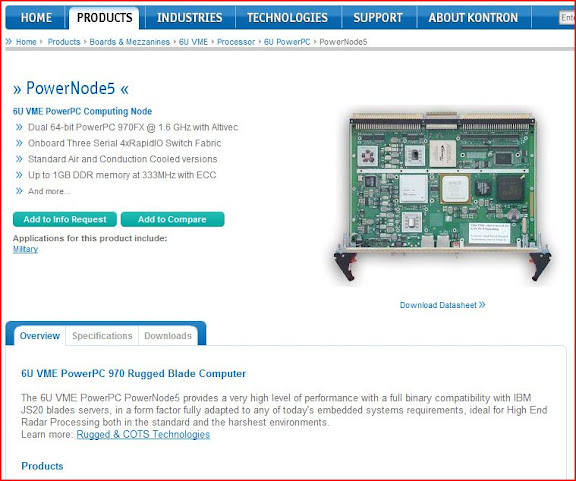
Task: Open the Military application link
Action: coord(25,249)
